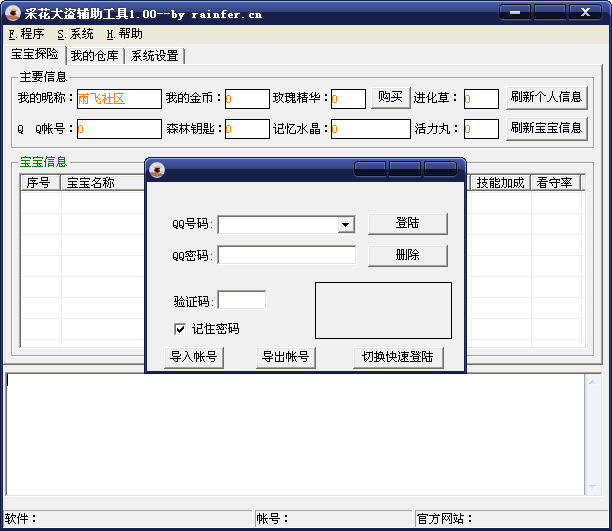The width and height of the screenshot is (612, 531).
Task: Click the 记忆水晶 value field
Action: 370,129
